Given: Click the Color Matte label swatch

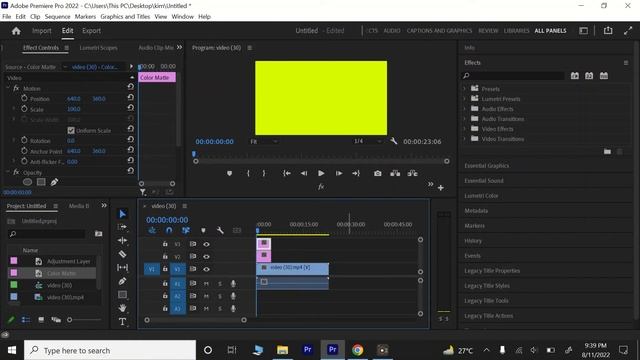Looking at the screenshot, I should 14,273.
